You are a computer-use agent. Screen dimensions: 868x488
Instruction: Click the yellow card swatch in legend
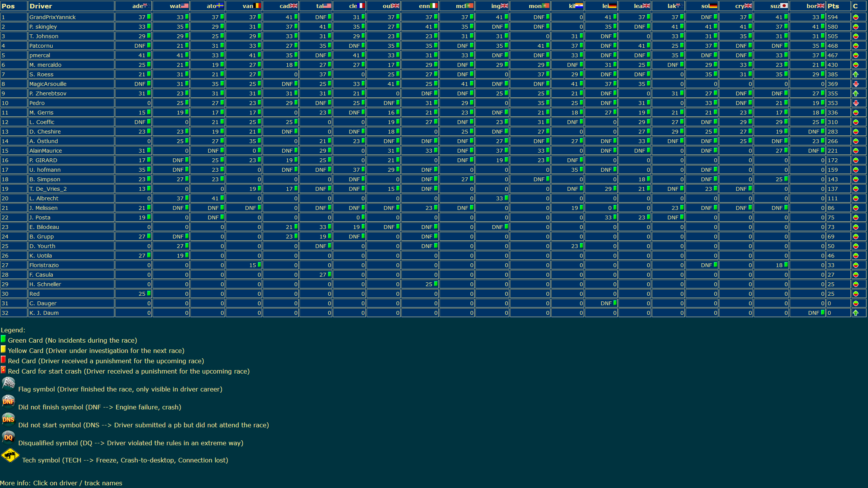point(3,349)
